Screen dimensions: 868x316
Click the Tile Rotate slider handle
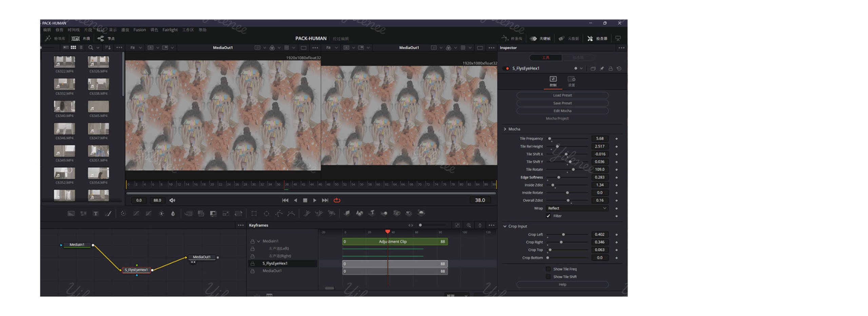[573, 170]
